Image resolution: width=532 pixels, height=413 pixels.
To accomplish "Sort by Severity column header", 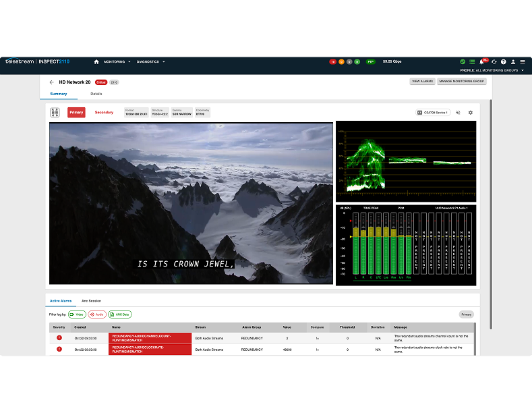I will [x=59, y=327].
